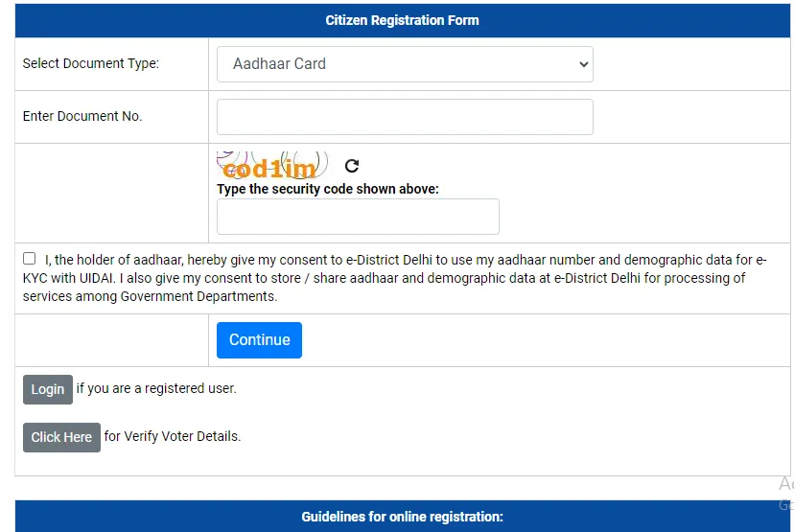This screenshot has height=532, width=794.
Task: Open the Select Document Type dropdown
Action: (405, 64)
